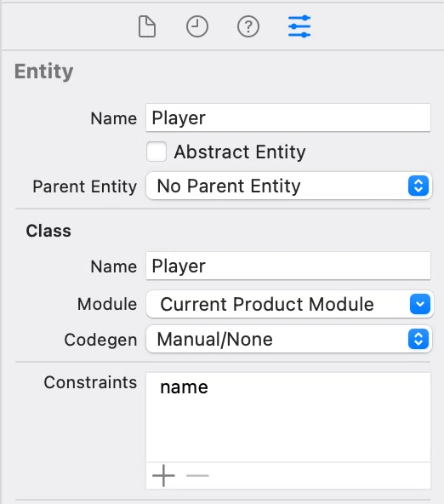Remove constraint using the minus icon

(x=197, y=475)
